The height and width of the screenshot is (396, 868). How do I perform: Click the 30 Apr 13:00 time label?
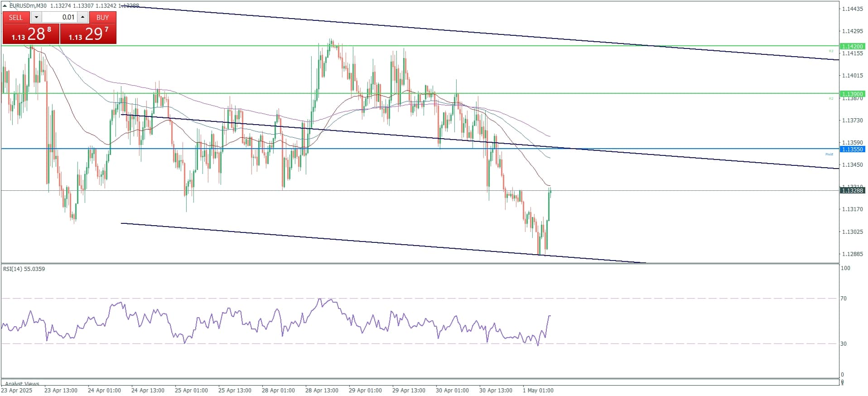point(496,390)
